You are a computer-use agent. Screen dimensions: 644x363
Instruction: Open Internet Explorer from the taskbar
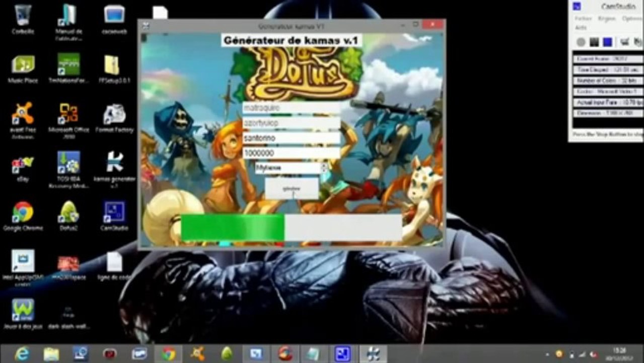pyautogui.click(x=22, y=354)
